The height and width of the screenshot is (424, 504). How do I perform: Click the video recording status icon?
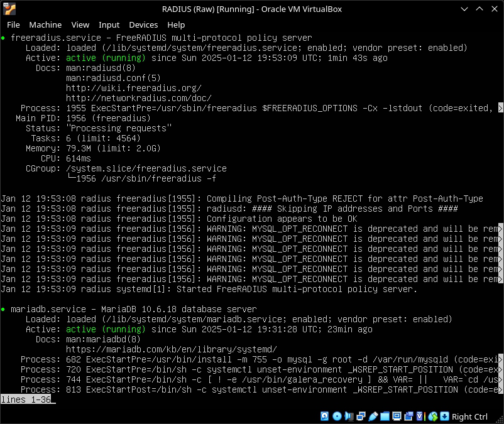[x=409, y=416]
